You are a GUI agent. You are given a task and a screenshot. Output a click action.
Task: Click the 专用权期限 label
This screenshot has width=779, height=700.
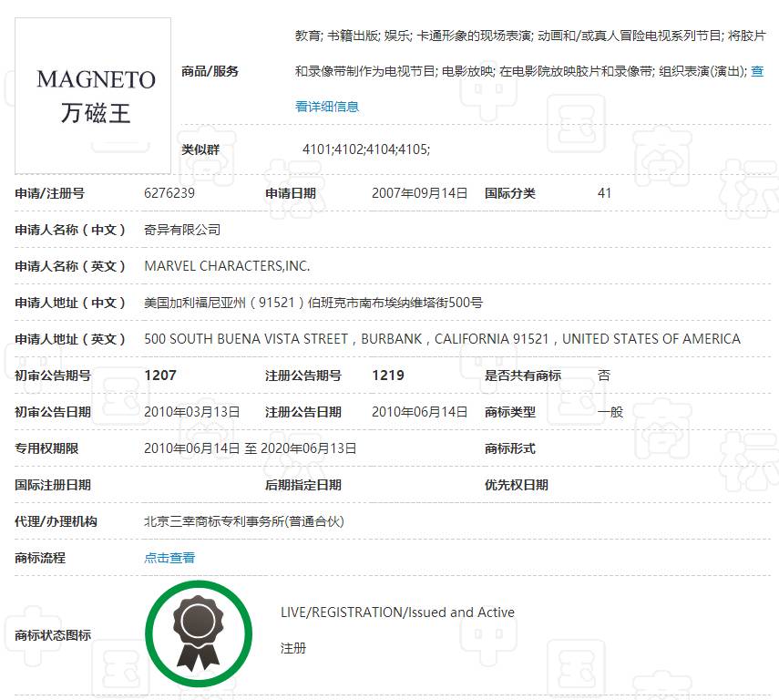coord(46,448)
